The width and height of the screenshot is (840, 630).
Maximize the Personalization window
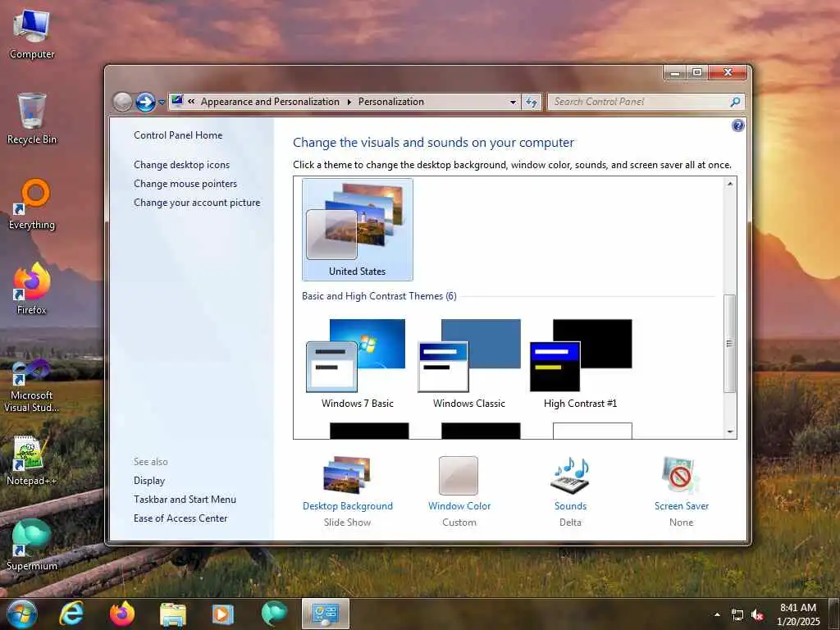(697, 72)
